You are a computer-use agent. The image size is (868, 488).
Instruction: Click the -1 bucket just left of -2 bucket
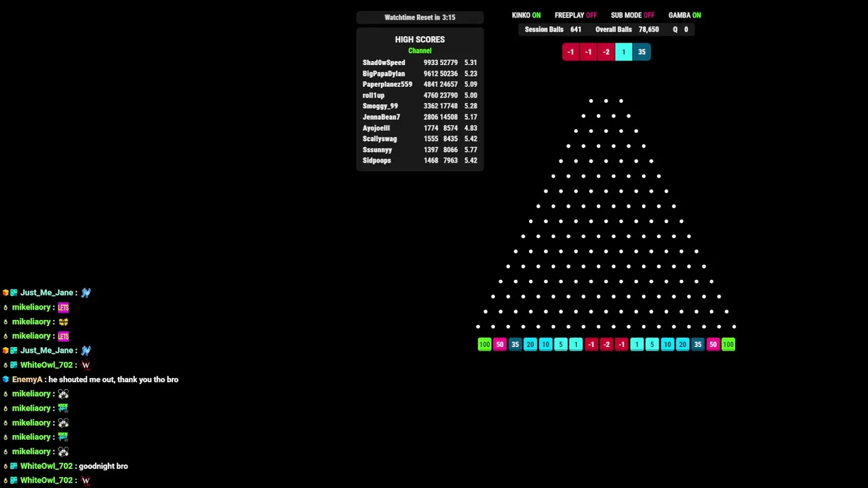click(591, 344)
